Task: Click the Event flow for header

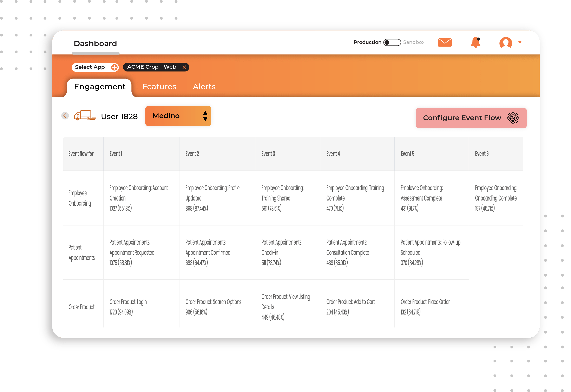Action: (x=83, y=154)
